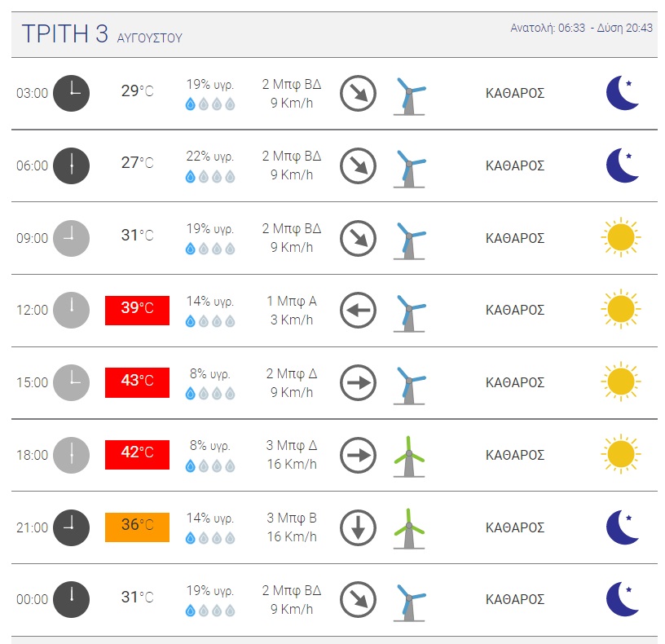Click the clock icon for 03:00
Viewport: 665px width, 644px height.
click(x=71, y=93)
